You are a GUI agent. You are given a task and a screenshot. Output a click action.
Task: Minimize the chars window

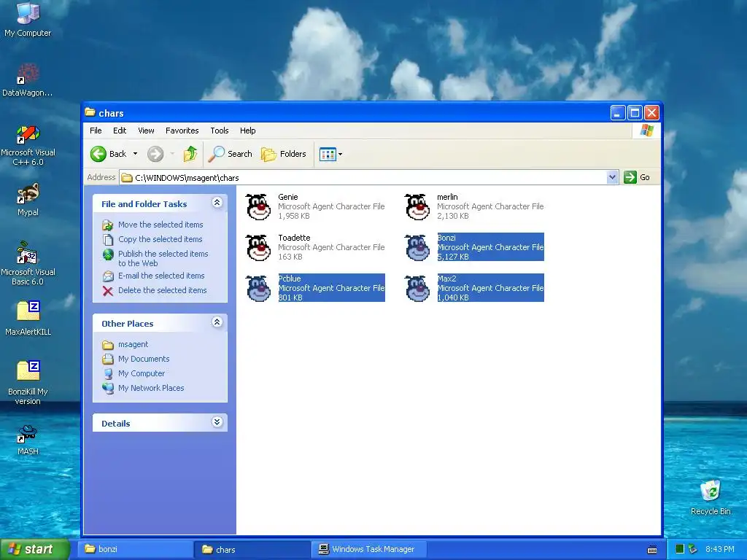point(617,113)
